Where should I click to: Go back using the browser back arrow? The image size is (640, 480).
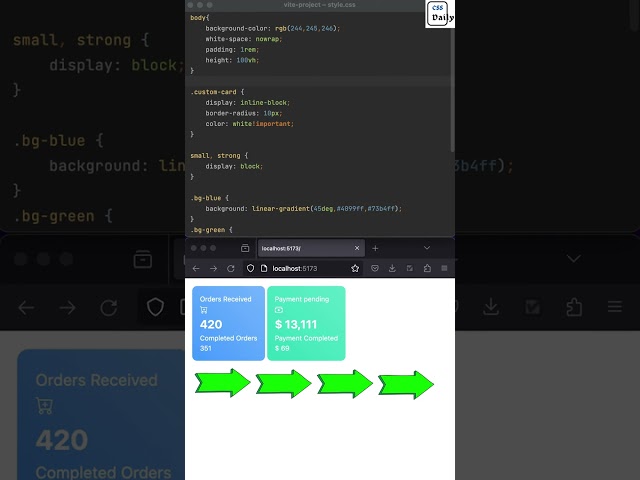(196, 269)
